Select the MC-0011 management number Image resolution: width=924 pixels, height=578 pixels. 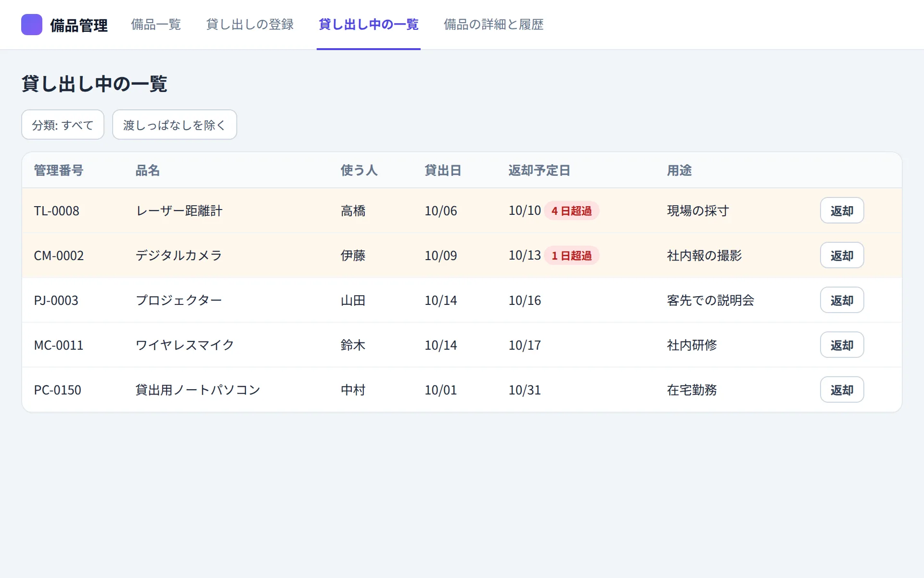pos(59,345)
